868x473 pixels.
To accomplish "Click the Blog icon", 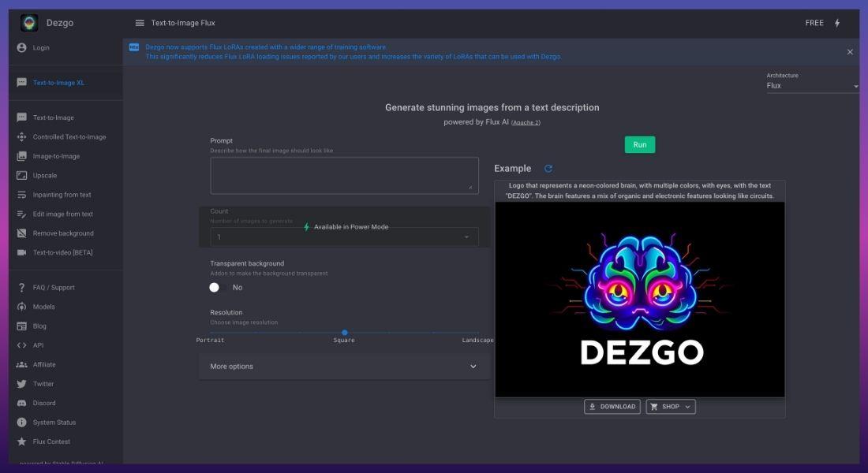I will coord(21,326).
